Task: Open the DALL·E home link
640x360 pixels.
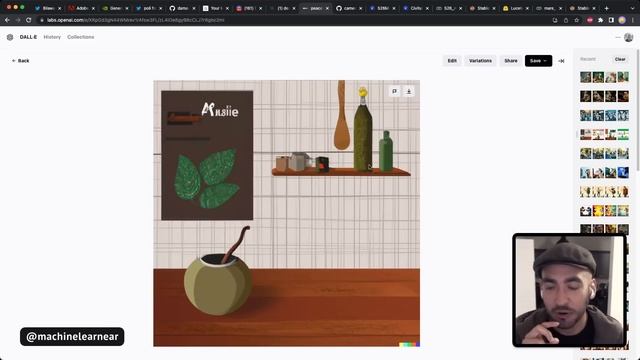Action: coord(28,37)
